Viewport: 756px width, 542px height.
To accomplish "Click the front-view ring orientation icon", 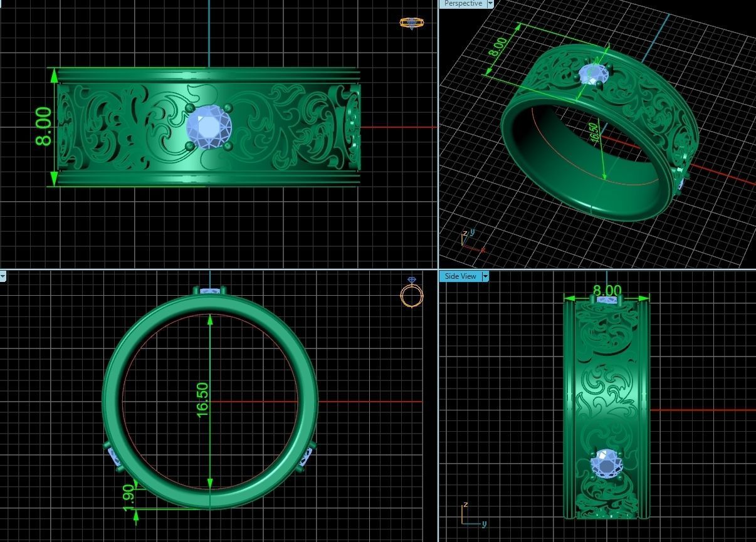I will pyautogui.click(x=411, y=292).
